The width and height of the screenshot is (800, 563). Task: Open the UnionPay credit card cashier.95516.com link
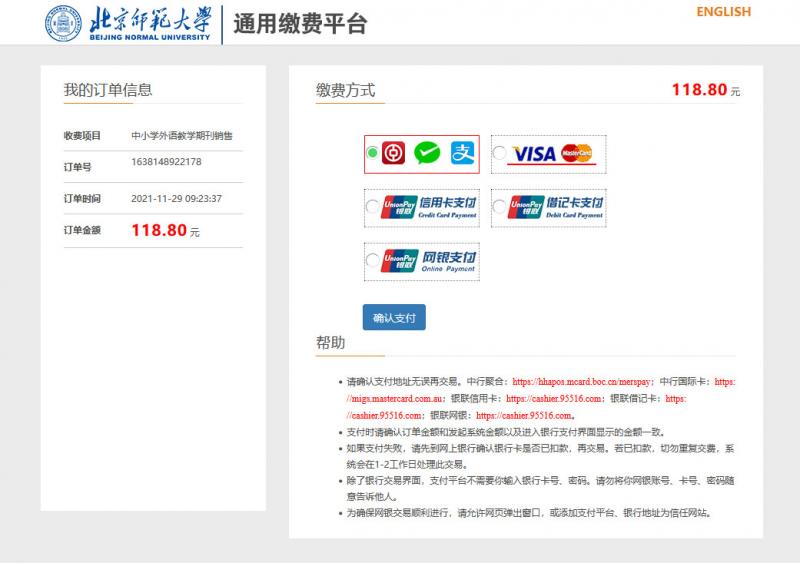[x=554, y=399]
